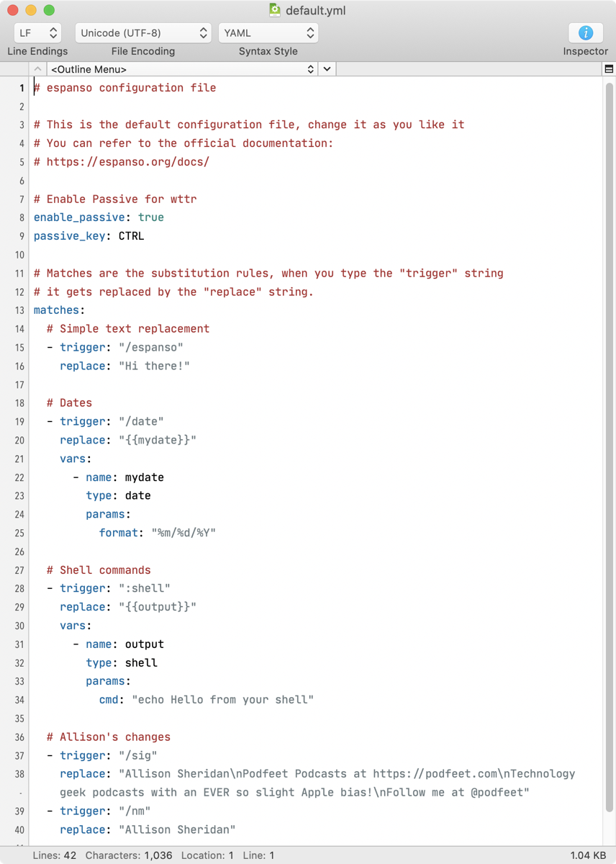Close the window with red button
The height and width of the screenshot is (864, 616).
[12, 10]
